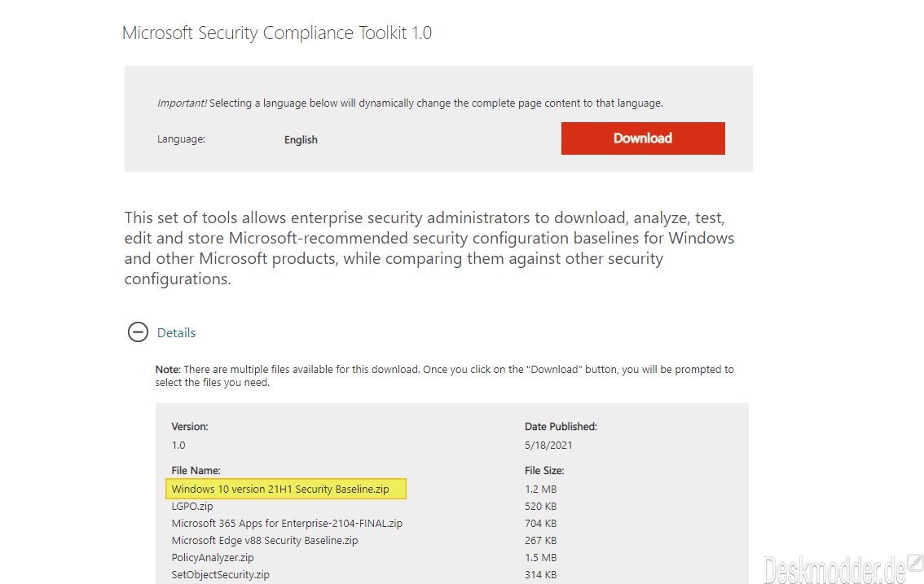This screenshot has height=584, width=924.
Task: Click Microsoft 365 Apps for Enterprise-2104-FINAL.zip
Action: point(287,523)
